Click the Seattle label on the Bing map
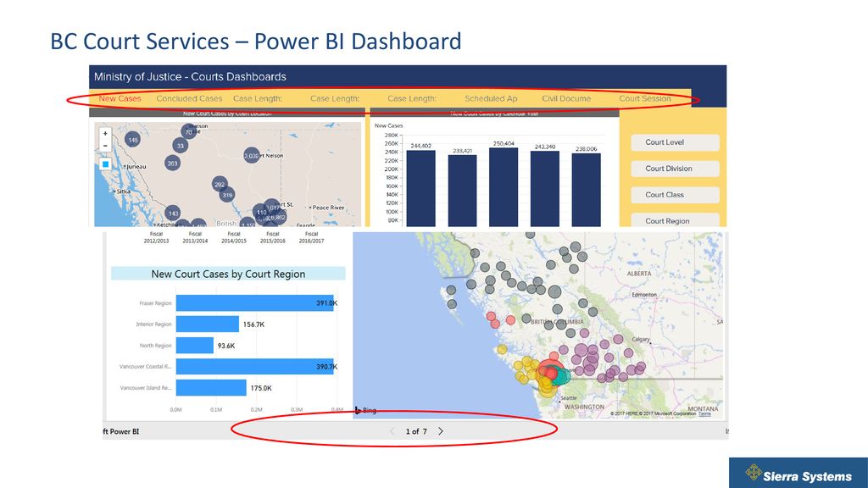The image size is (868, 488). (569, 398)
